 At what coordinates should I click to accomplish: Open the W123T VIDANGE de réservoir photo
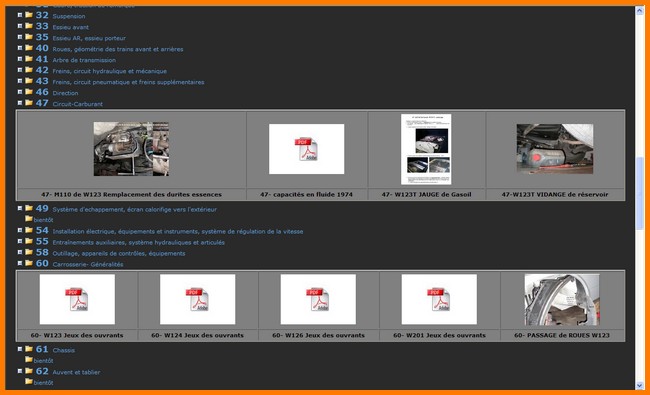(555, 149)
